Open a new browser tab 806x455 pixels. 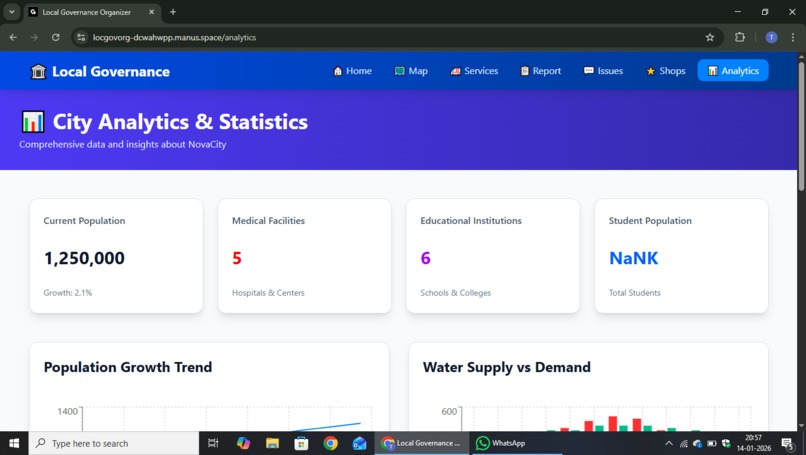pos(173,12)
